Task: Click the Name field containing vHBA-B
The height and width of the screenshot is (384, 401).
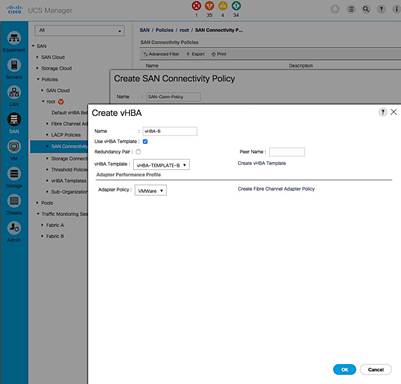Action: (170, 131)
